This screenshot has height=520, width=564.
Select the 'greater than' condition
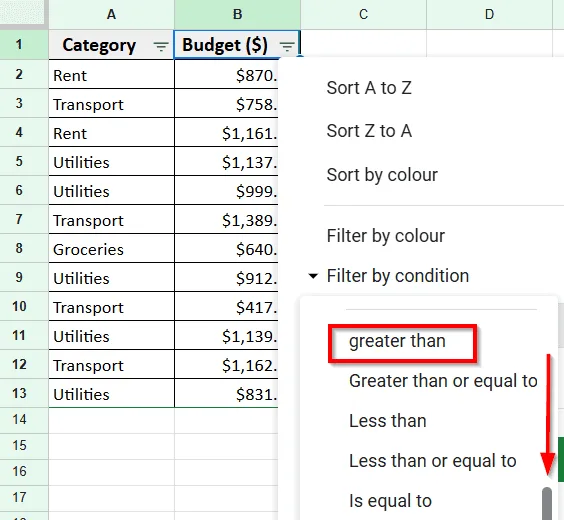coord(397,341)
